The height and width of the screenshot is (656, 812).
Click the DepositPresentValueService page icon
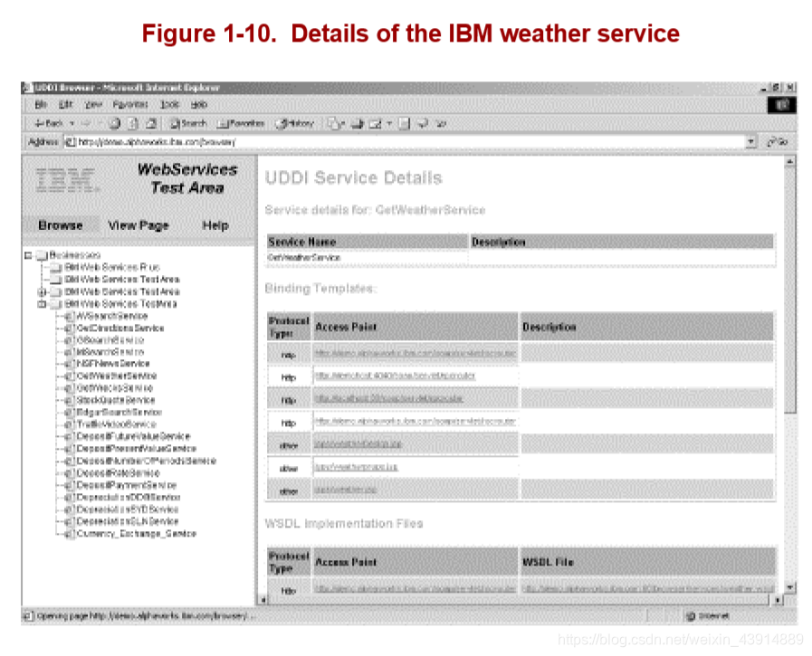click(x=69, y=449)
